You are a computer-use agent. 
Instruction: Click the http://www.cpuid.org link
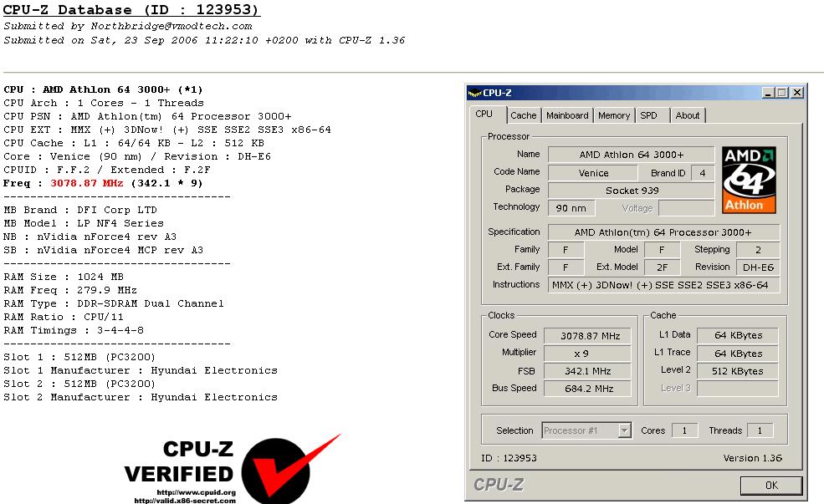[196, 492]
